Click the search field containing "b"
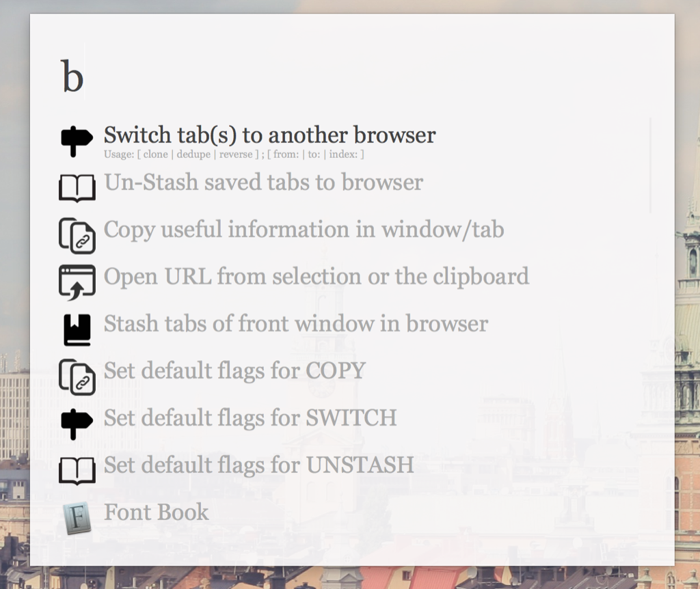Image resolution: width=700 pixels, height=589 pixels. [x=342, y=77]
